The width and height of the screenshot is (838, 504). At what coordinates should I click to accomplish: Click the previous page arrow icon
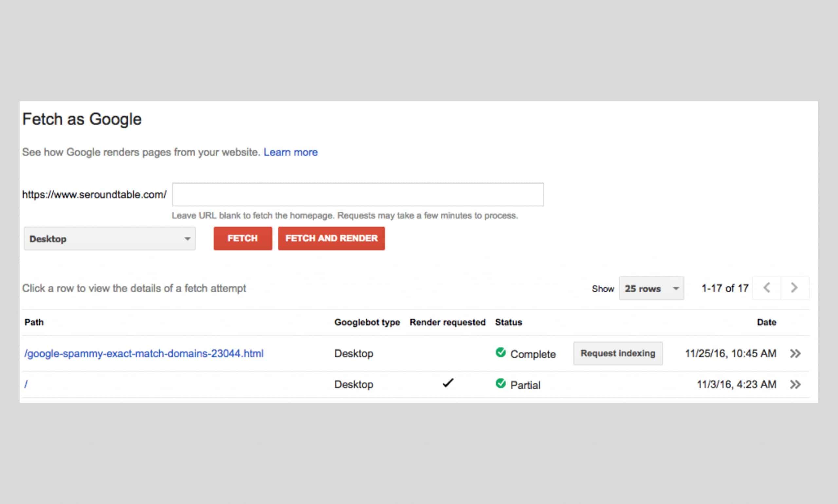pos(767,288)
